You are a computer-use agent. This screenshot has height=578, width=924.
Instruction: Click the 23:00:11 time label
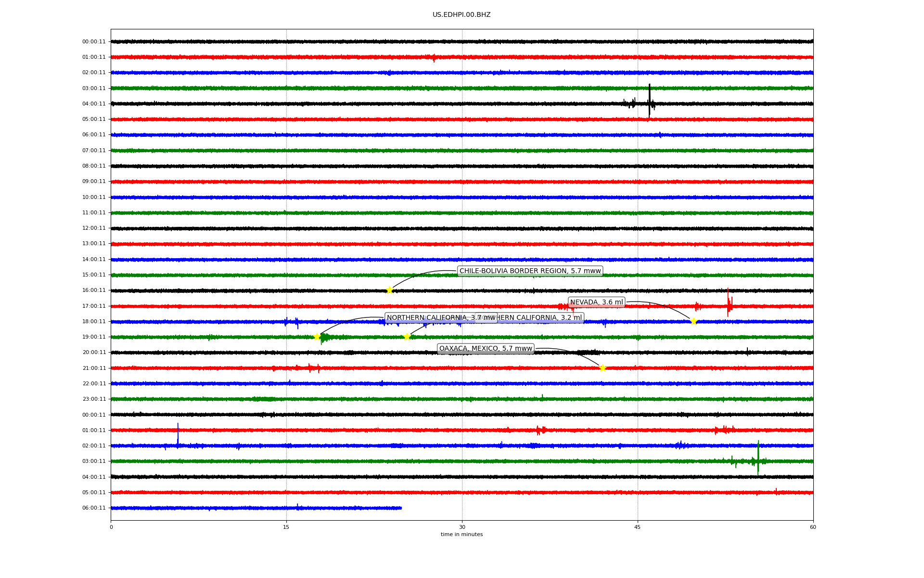click(94, 399)
